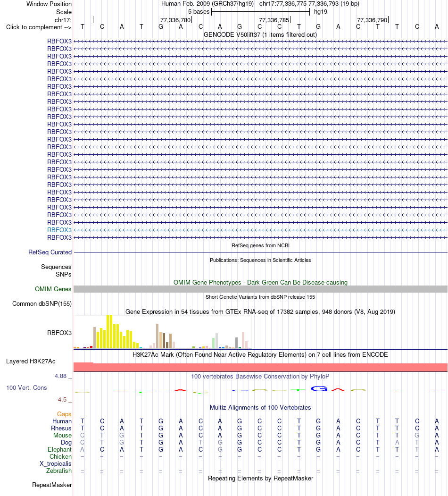Click the chr17:77,336,775-77,336,793 (19 bp) coordinates

point(309,4)
